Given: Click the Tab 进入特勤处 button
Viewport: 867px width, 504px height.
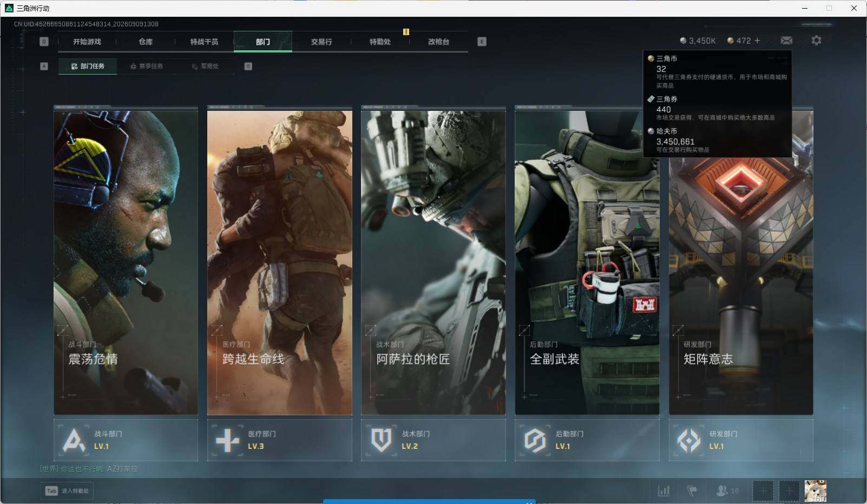Looking at the screenshot, I should (x=67, y=490).
